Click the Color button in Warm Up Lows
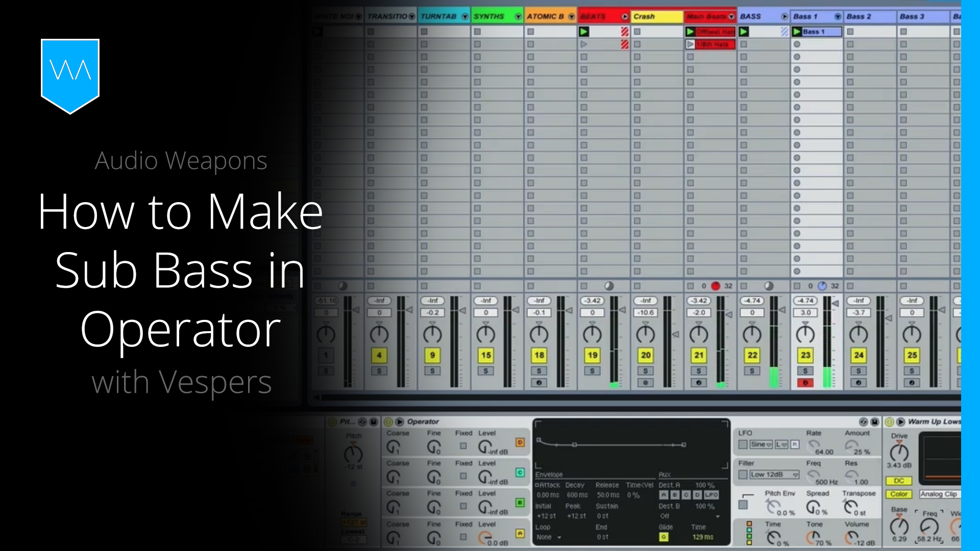Image resolution: width=980 pixels, height=551 pixels. [x=899, y=494]
